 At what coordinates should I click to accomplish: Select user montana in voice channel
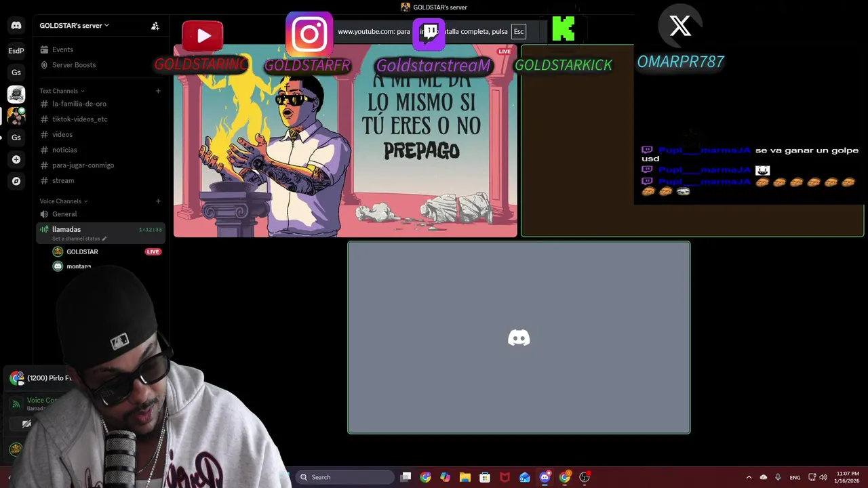coord(79,266)
